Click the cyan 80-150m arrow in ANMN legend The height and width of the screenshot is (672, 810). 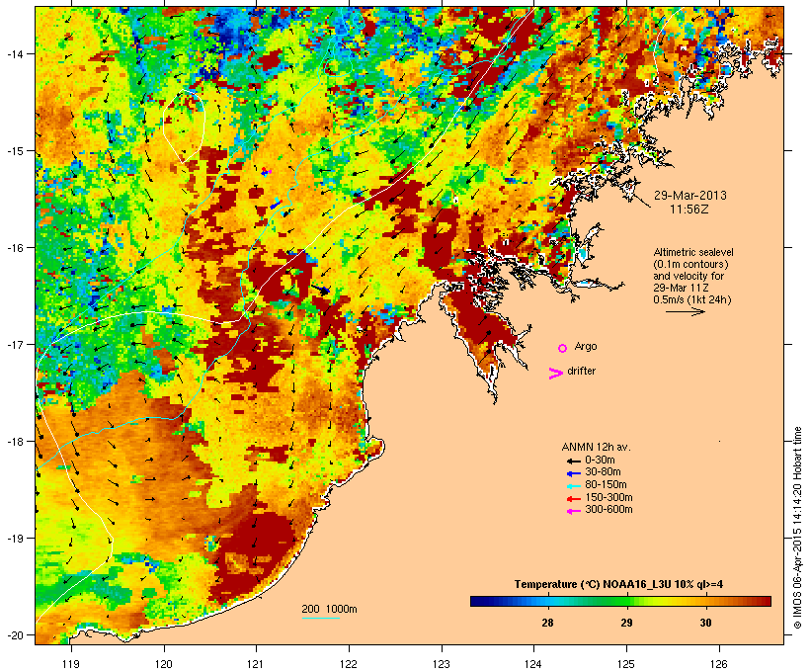(573, 486)
